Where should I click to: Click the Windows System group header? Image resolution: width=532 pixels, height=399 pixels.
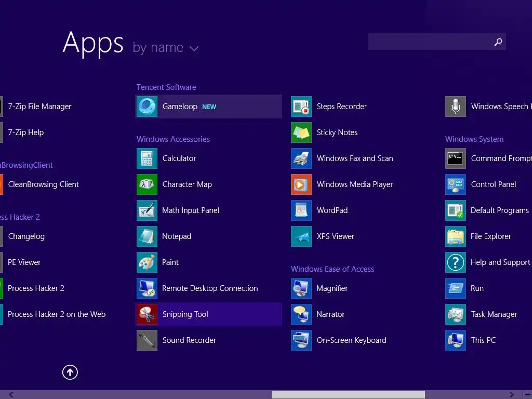(474, 139)
